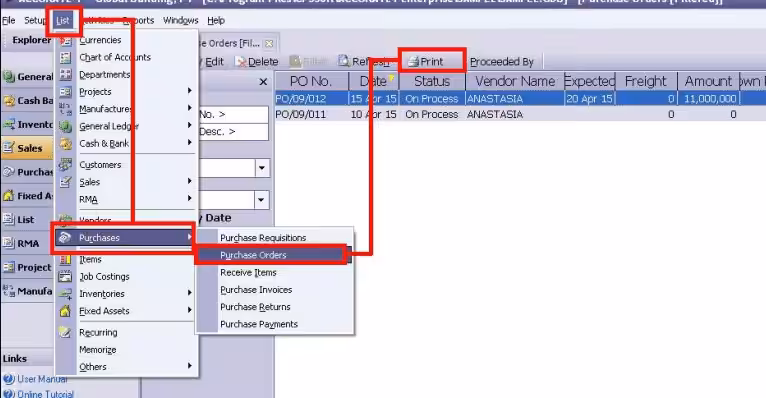Open the first filter combo box dropdown
Viewport: 766px width, 398px height.
click(x=262, y=168)
